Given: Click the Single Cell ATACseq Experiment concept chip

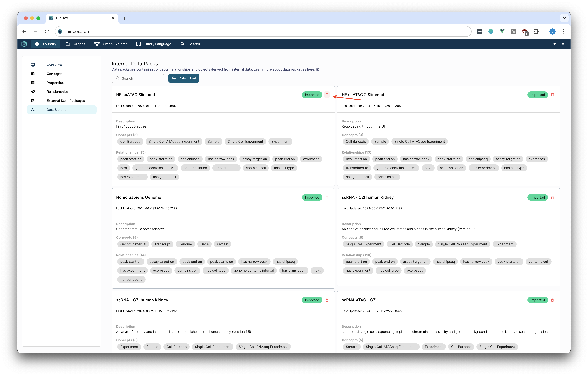Looking at the screenshot, I should tap(174, 142).
